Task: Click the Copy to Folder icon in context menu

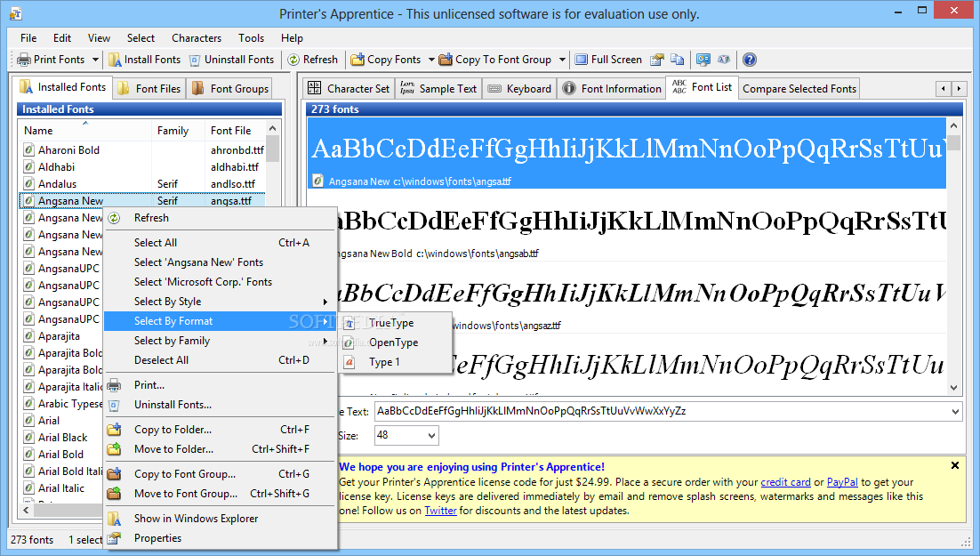Action: coord(114,430)
